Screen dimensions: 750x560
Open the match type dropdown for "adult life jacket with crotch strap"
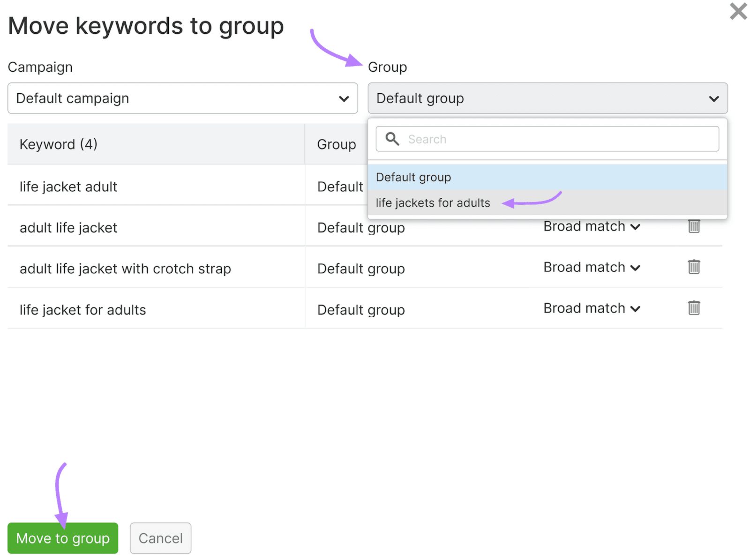tap(636, 268)
